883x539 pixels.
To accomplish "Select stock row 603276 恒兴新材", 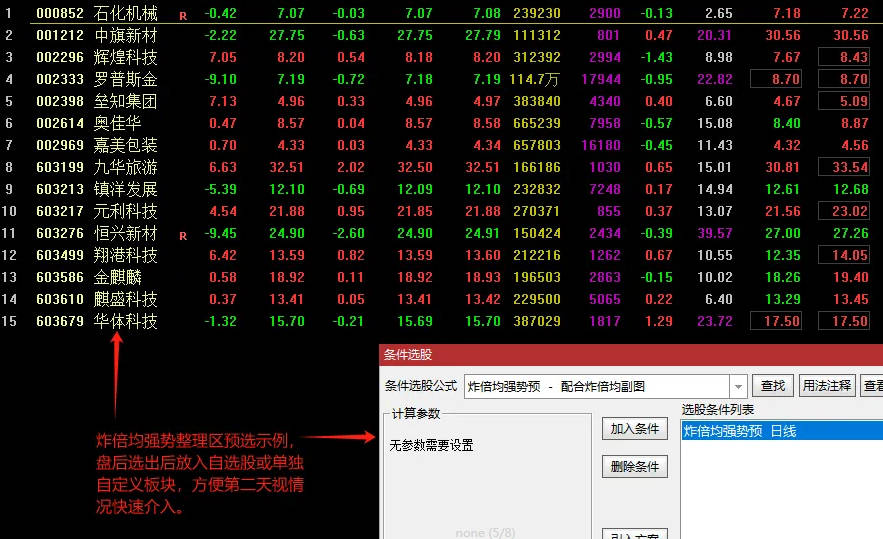I will (x=442, y=233).
